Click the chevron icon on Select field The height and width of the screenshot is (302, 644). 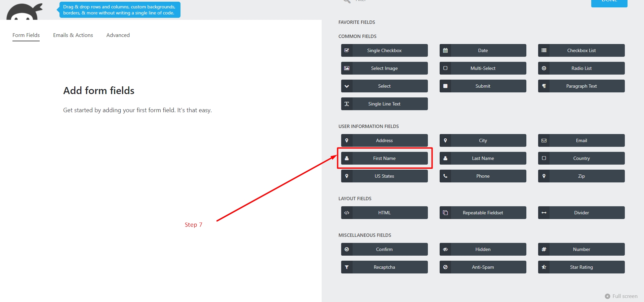(347, 86)
